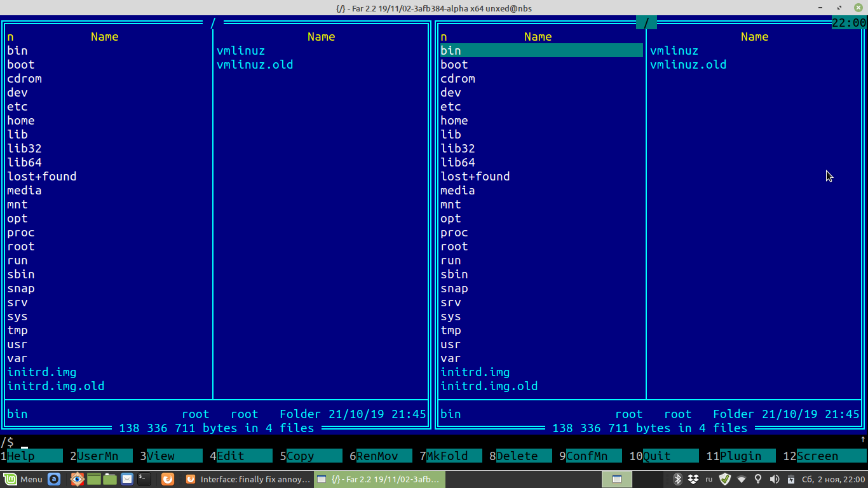Open the mail client from the taskbar

[x=127, y=479]
